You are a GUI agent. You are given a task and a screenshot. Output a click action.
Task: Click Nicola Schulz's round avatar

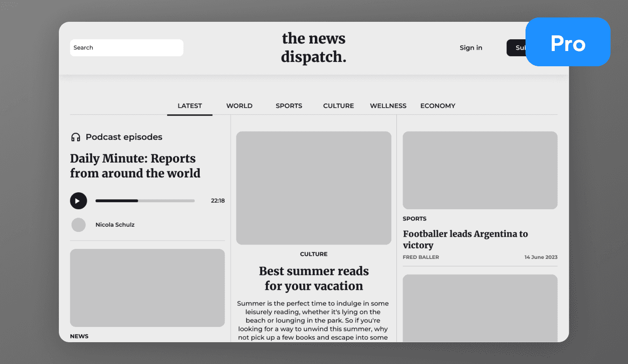[x=78, y=225]
